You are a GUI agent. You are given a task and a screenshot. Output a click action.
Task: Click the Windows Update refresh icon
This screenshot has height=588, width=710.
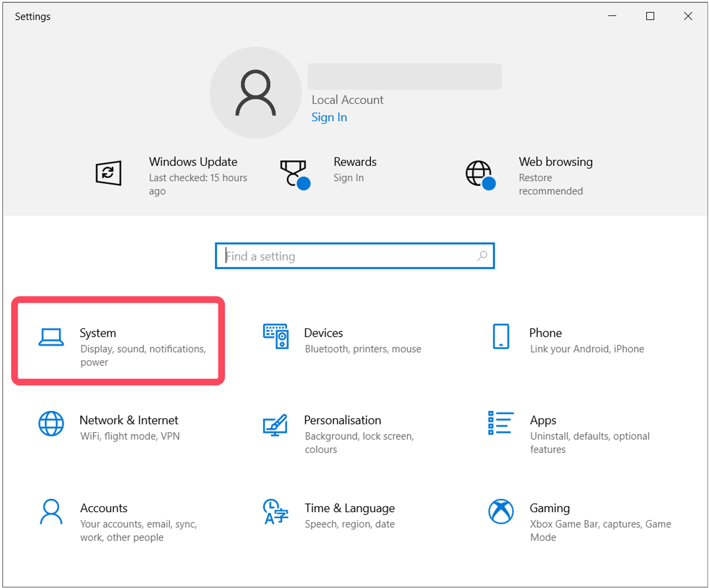pyautogui.click(x=108, y=173)
